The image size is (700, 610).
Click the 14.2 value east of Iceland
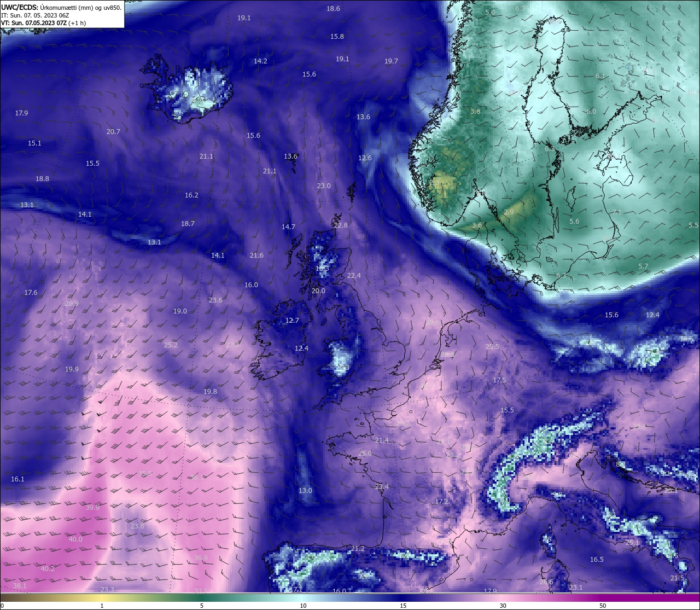[x=260, y=61]
